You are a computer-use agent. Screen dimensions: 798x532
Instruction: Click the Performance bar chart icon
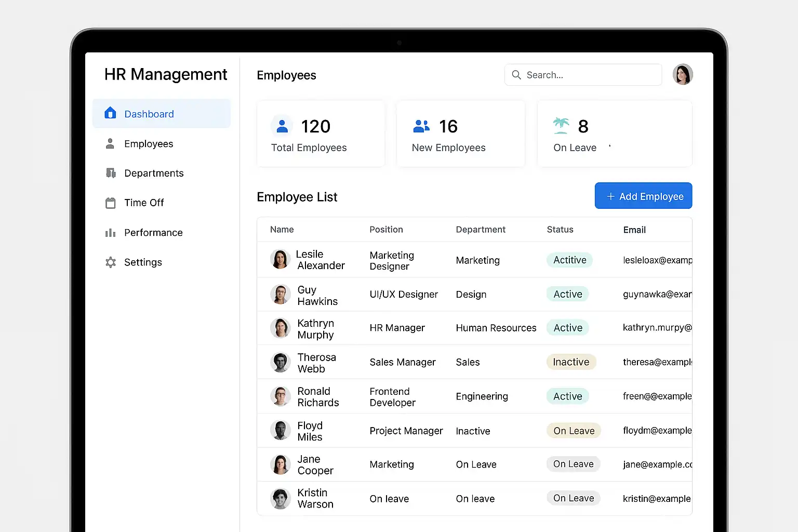(111, 233)
